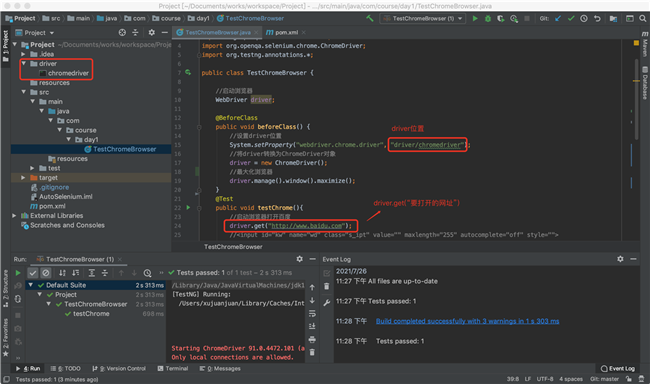Click the editor vertical scrollbar
Screen dimensions: 650x384
[636, 100]
